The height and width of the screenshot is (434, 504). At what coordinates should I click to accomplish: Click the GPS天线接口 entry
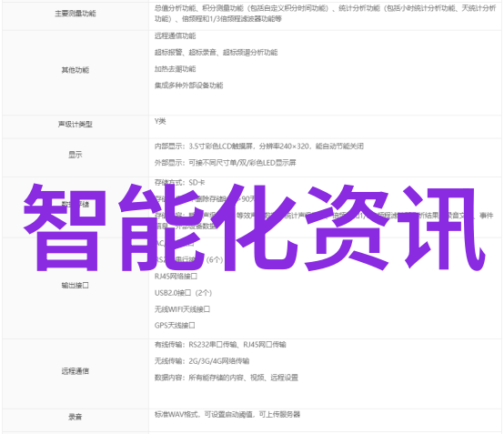click(x=175, y=326)
